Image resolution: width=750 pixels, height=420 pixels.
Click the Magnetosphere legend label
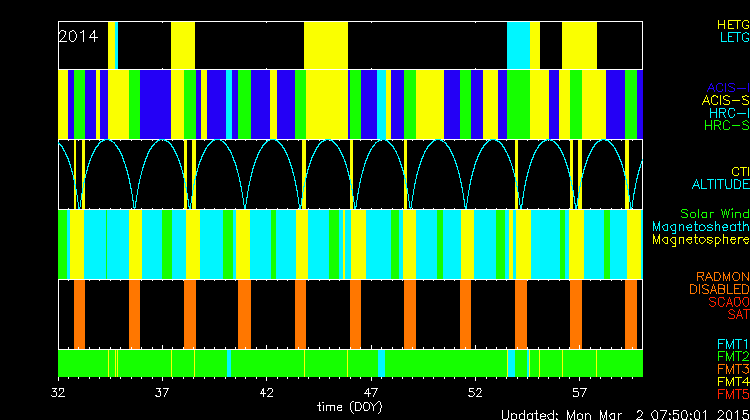(701, 240)
